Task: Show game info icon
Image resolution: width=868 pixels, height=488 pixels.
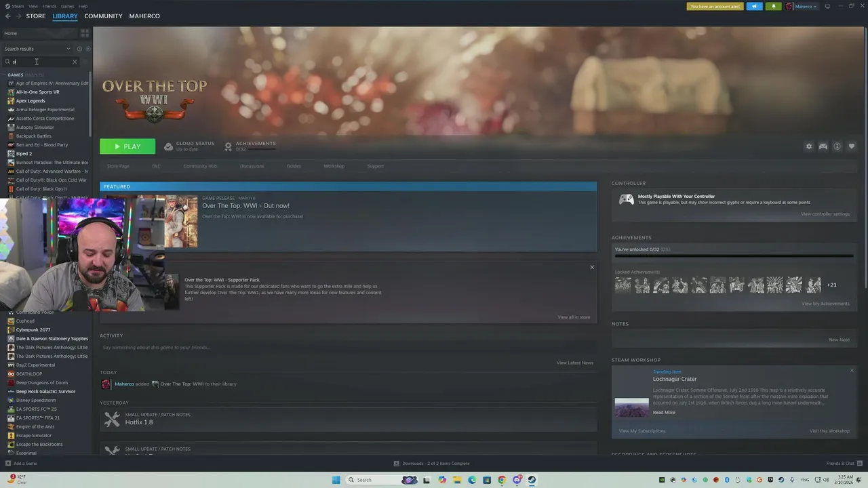Action: 837,146
